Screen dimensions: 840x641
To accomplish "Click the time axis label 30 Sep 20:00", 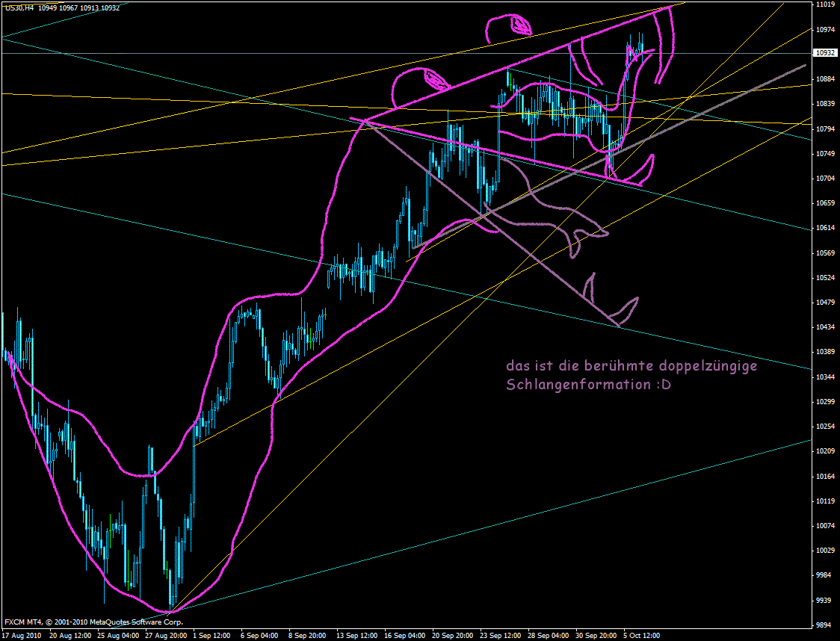I will point(596,636).
